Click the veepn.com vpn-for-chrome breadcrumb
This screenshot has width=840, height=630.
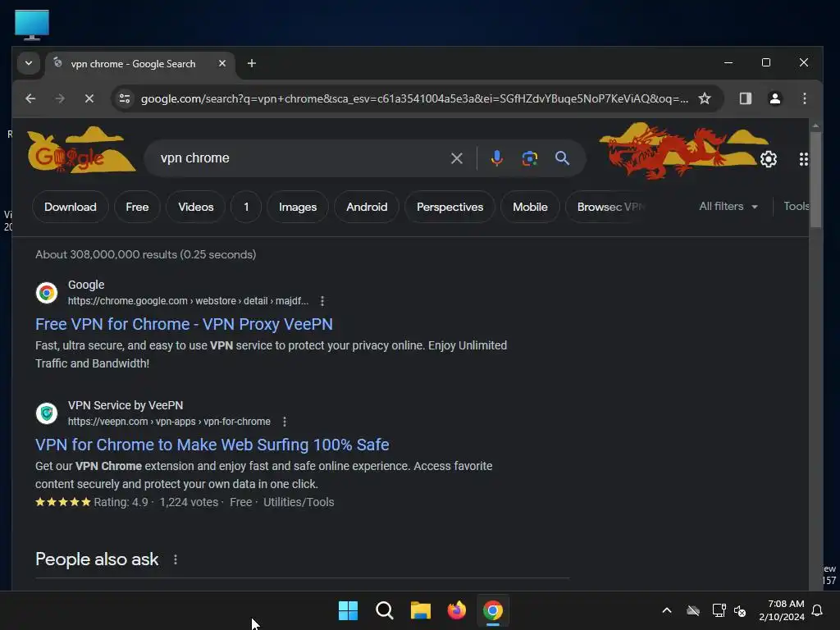[x=169, y=422]
